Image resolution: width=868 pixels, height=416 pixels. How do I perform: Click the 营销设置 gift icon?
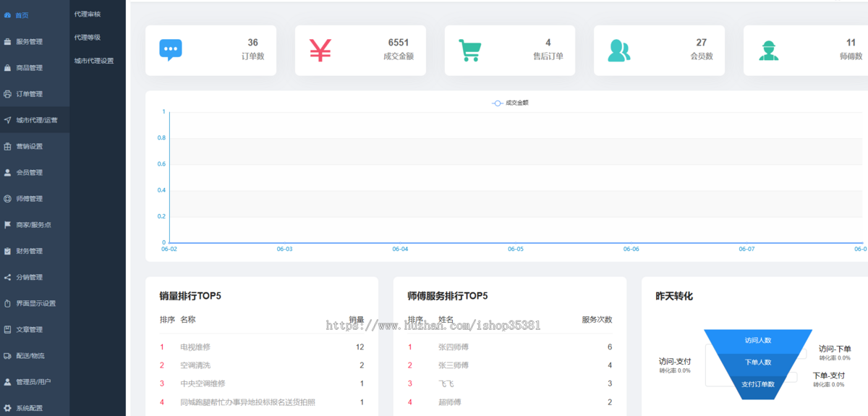pos(8,146)
